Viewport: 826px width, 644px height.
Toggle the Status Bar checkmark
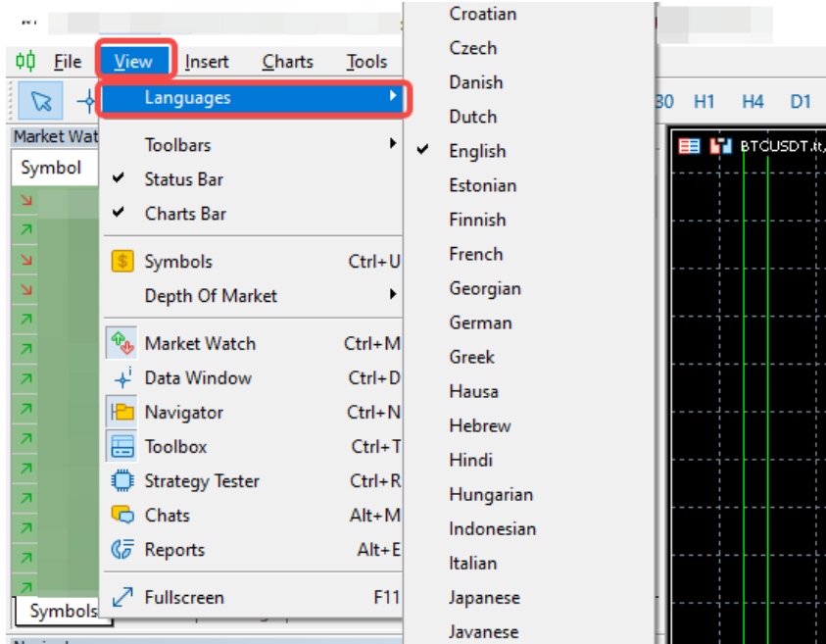pyautogui.click(x=183, y=179)
